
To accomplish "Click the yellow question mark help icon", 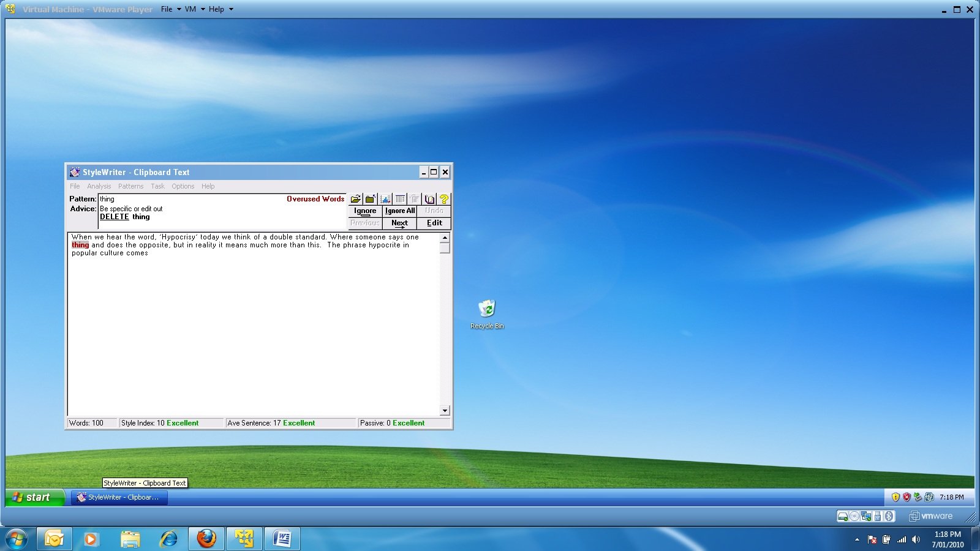I will [x=444, y=199].
